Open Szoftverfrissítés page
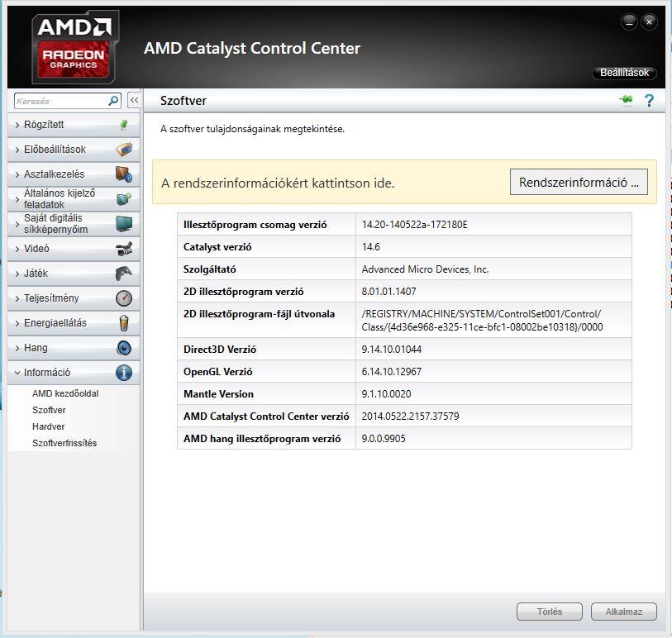This screenshot has height=638, width=672. (x=64, y=443)
